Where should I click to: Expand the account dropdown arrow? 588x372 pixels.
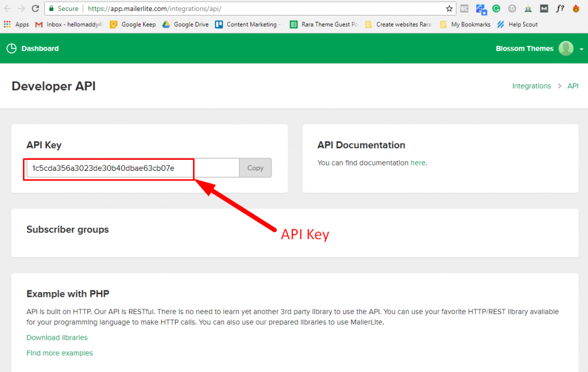click(x=581, y=49)
